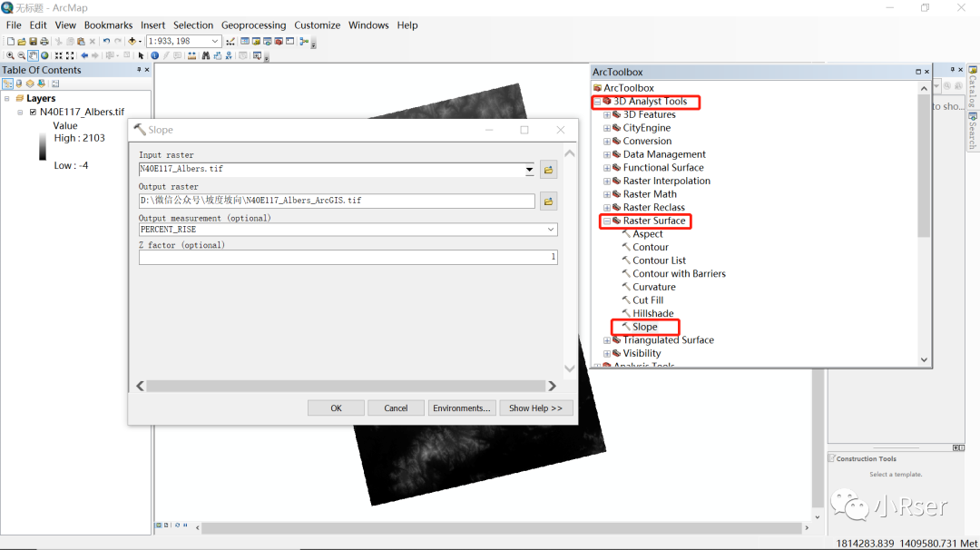
Task: Click Fixed Zoom In icon
Action: (x=59, y=55)
